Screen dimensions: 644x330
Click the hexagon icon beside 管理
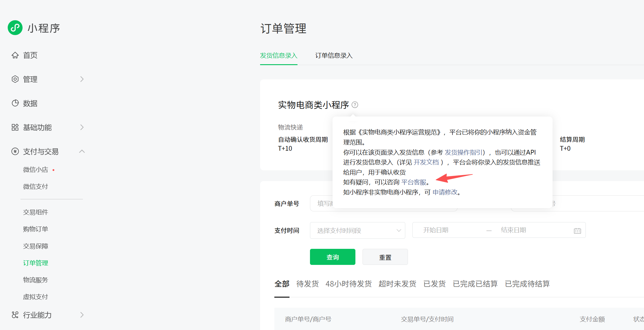[x=15, y=79]
